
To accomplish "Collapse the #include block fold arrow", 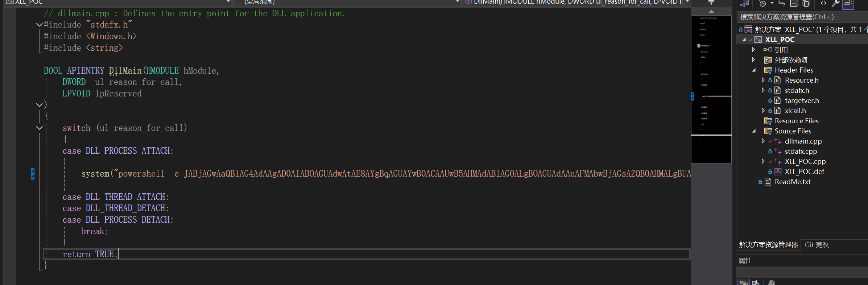I will click(x=40, y=25).
